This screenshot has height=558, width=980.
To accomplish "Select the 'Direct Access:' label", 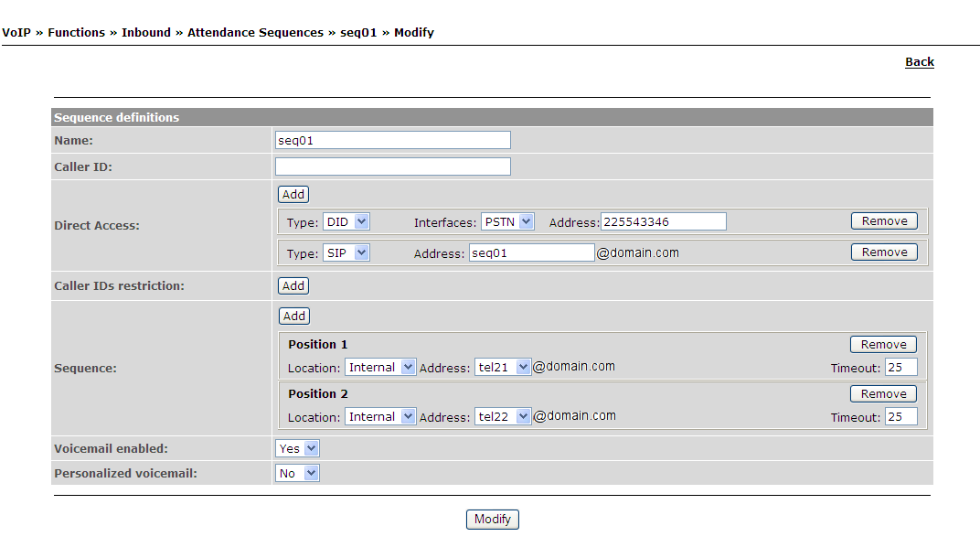I will click(97, 226).
